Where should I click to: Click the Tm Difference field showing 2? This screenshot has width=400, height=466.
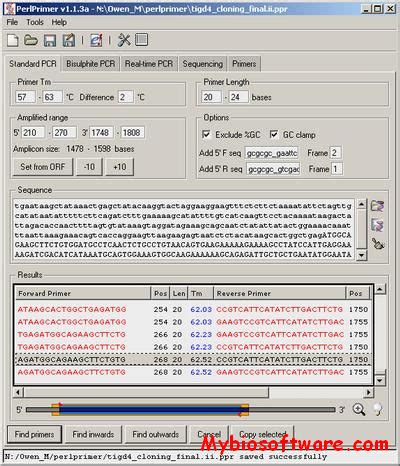pos(126,97)
